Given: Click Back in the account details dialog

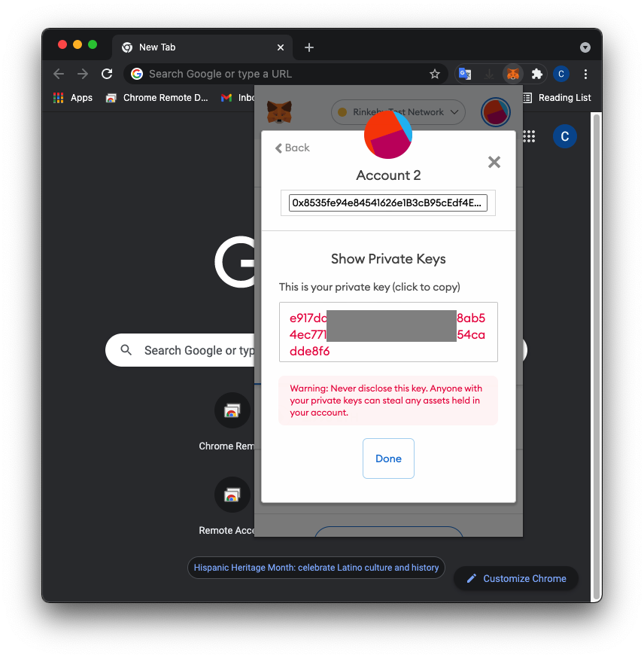Looking at the screenshot, I should pos(293,148).
